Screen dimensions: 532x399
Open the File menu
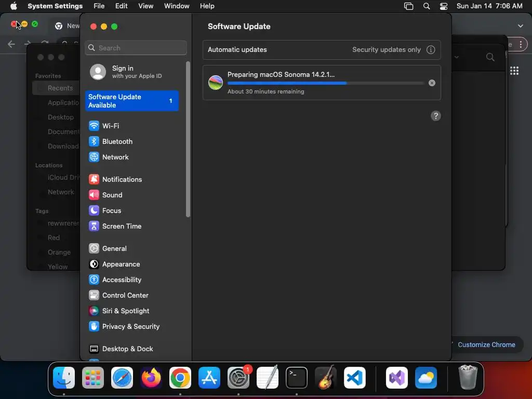99,6
